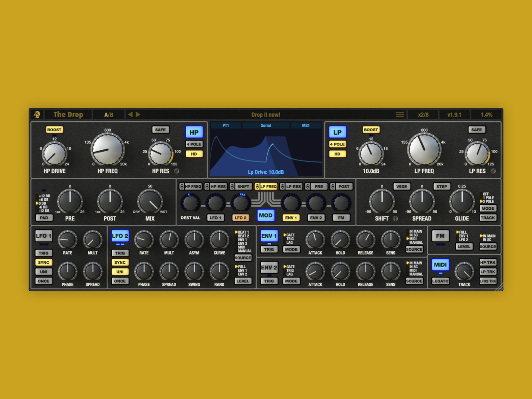Open HP FREQ destination selector arrows
The height and width of the screenshot is (399, 532).
182,187
